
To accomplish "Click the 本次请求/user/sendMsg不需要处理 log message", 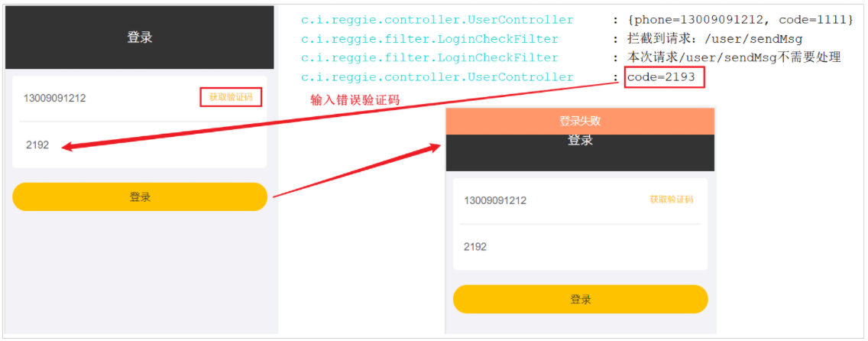I will click(x=734, y=58).
